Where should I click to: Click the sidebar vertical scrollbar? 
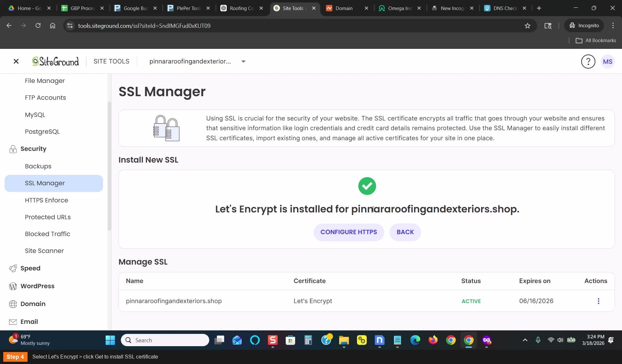[x=109, y=166]
